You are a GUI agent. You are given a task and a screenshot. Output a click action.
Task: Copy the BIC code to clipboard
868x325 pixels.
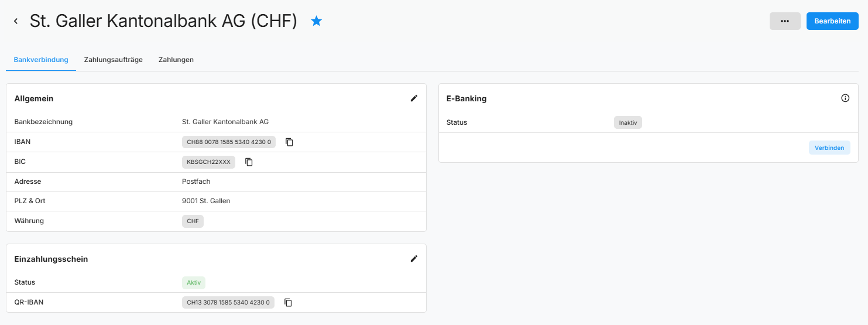249,162
